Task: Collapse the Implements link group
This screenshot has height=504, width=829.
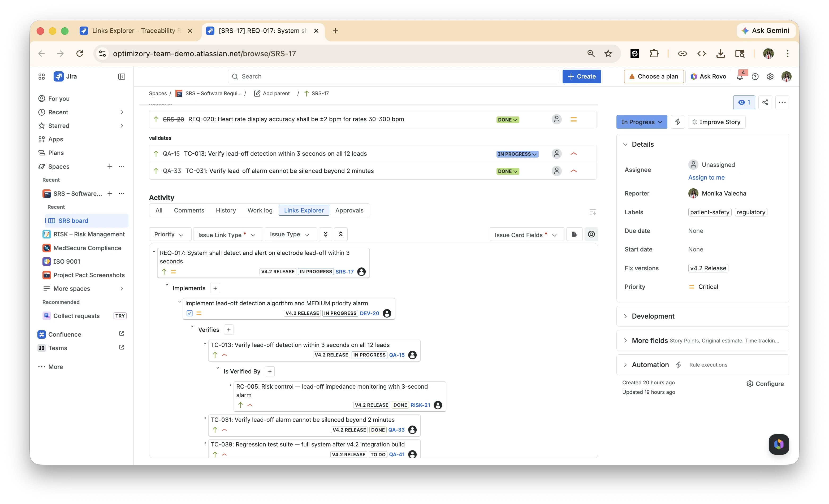Action: (x=167, y=285)
